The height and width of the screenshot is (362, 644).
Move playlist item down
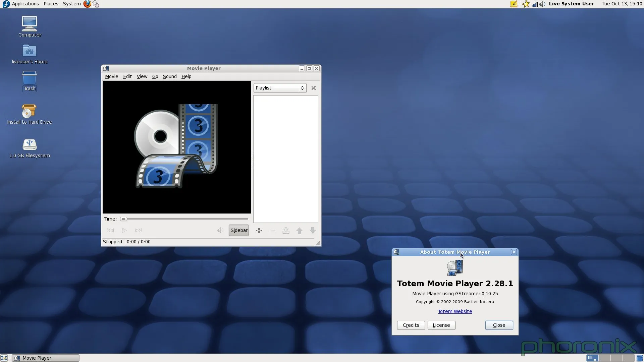point(313,231)
